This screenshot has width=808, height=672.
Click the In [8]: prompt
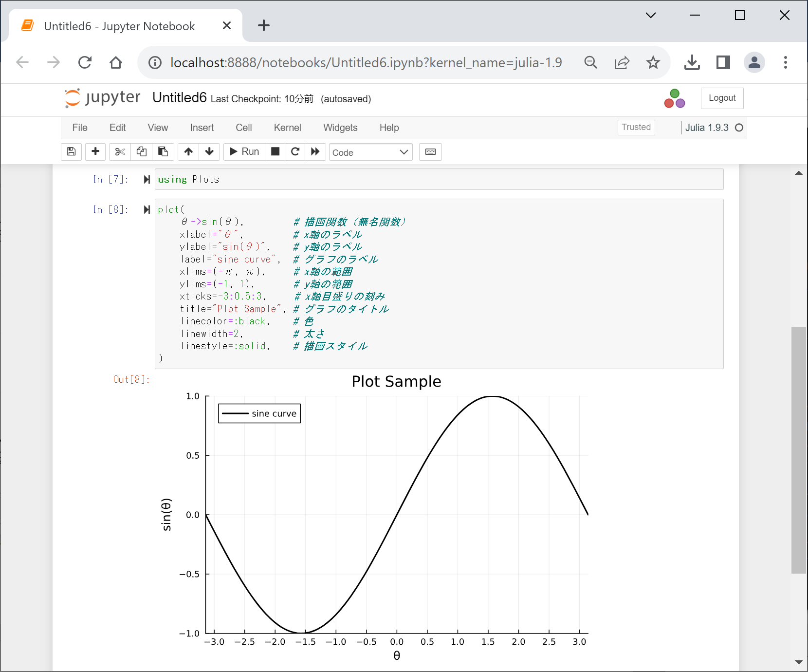[x=110, y=209]
